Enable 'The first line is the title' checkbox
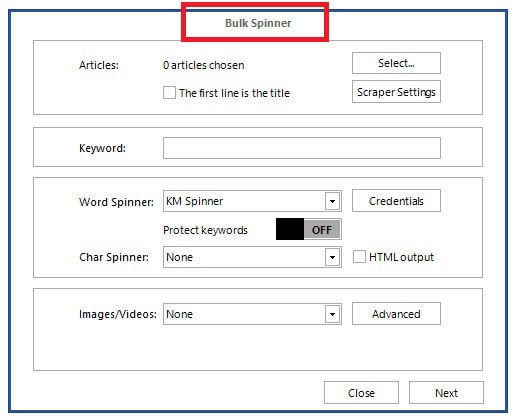The width and height of the screenshot is (518, 420). coord(169,93)
